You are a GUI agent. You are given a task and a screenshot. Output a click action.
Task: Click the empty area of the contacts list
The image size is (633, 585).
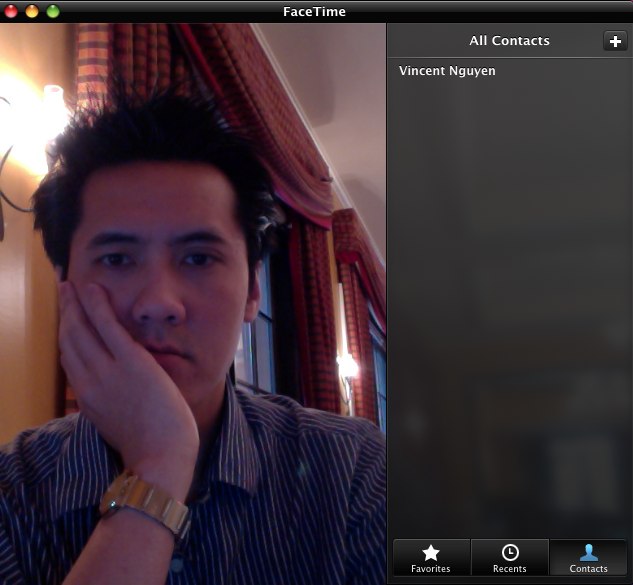tap(509, 300)
